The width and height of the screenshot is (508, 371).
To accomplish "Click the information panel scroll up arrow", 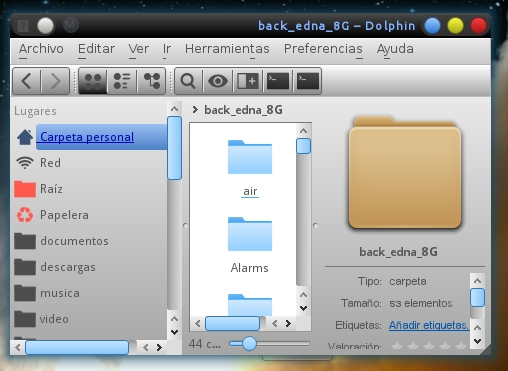I will (477, 281).
